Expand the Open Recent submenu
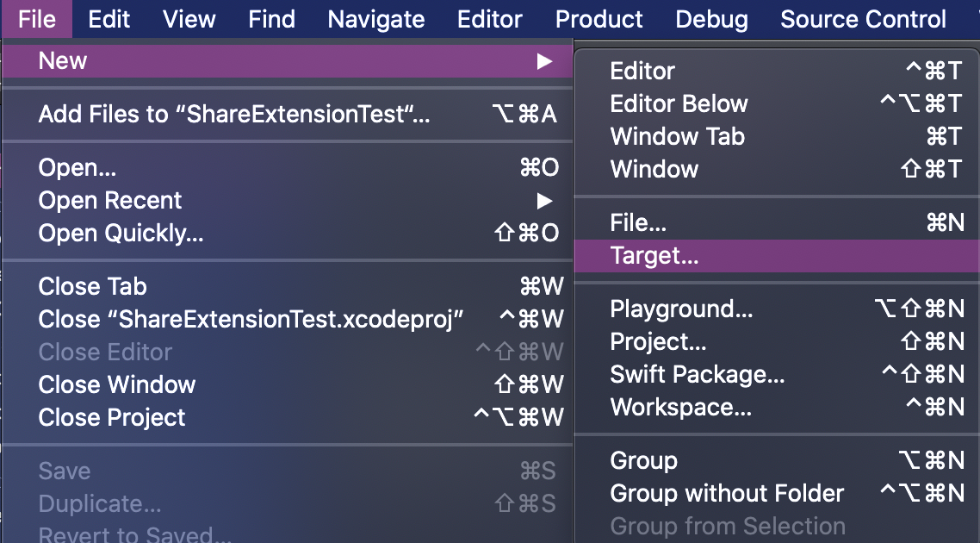 pos(543,201)
